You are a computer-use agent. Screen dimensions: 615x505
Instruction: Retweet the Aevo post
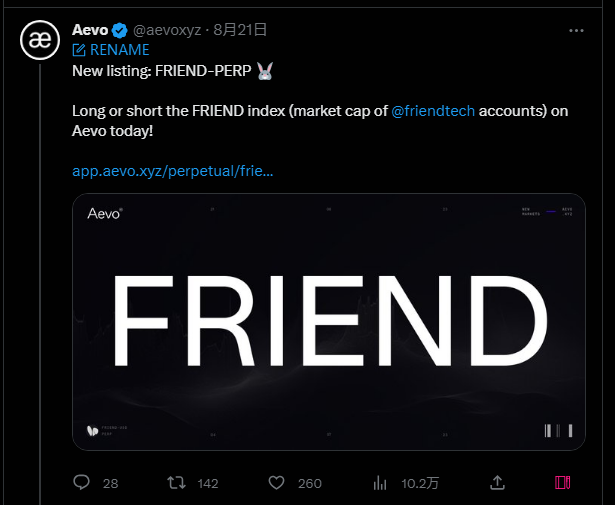click(176, 483)
